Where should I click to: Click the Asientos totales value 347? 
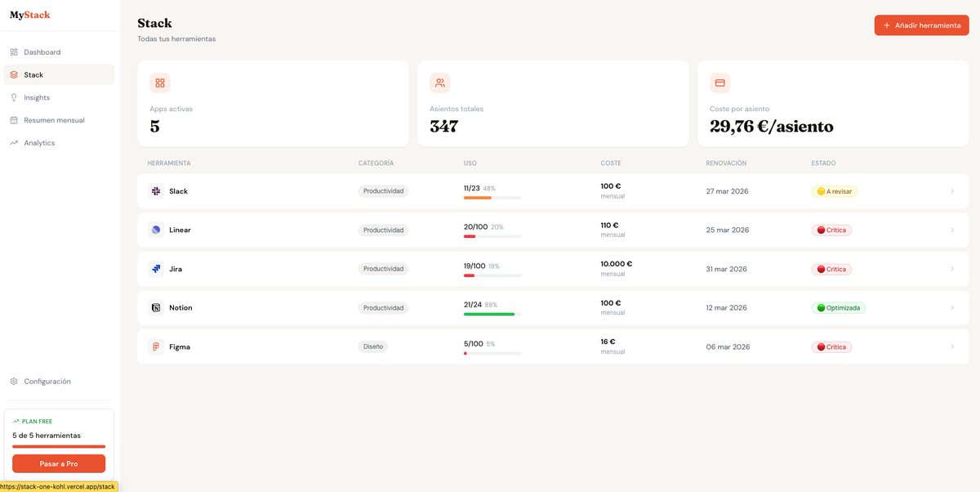click(x=444, y=127)
